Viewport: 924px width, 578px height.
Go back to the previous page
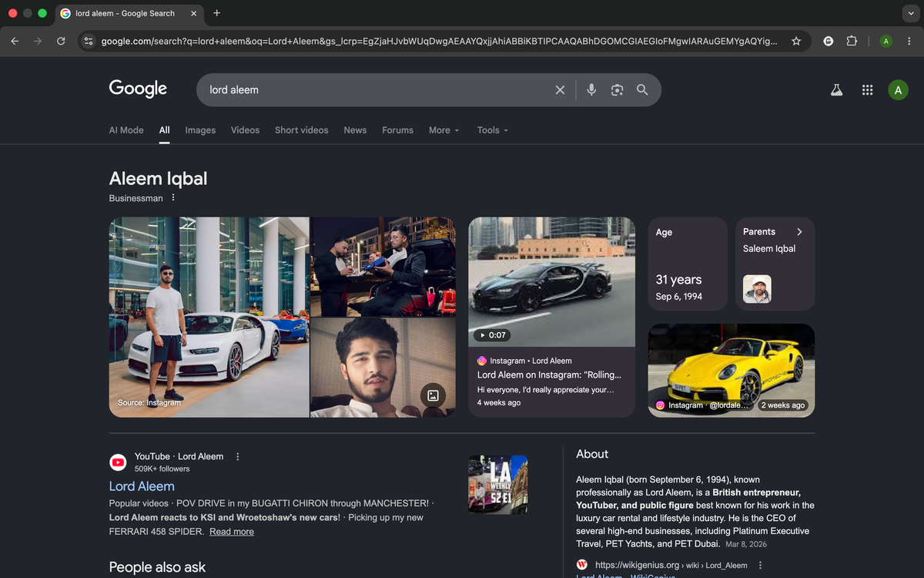point(15,41)
